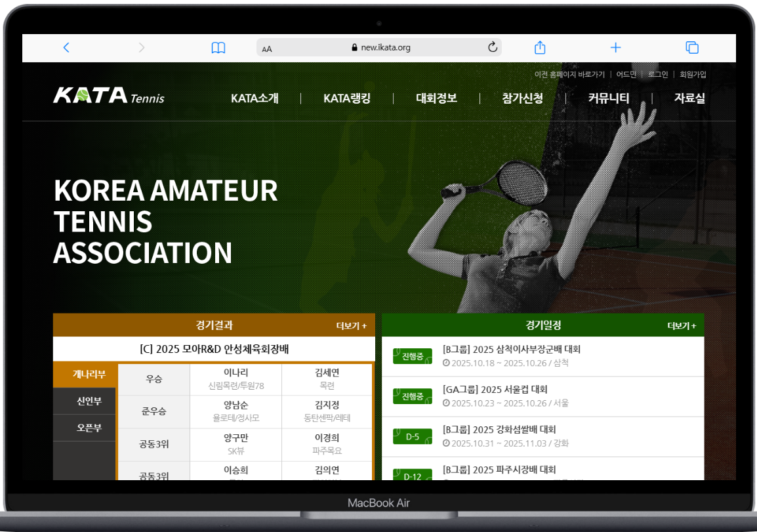Viewport: 757px width, 532px height.
Task: Click the 회원가입 link
Action: click(x=693, y=74)
